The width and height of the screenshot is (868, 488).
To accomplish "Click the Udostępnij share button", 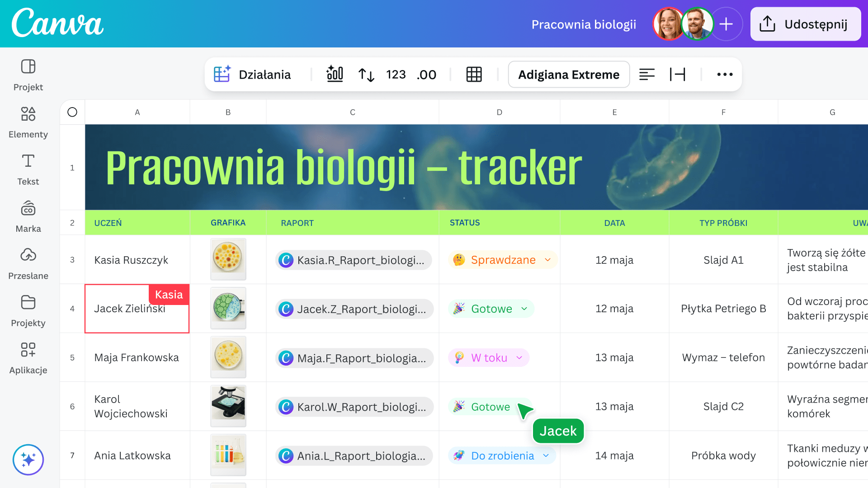I will (x=806, y=24).
